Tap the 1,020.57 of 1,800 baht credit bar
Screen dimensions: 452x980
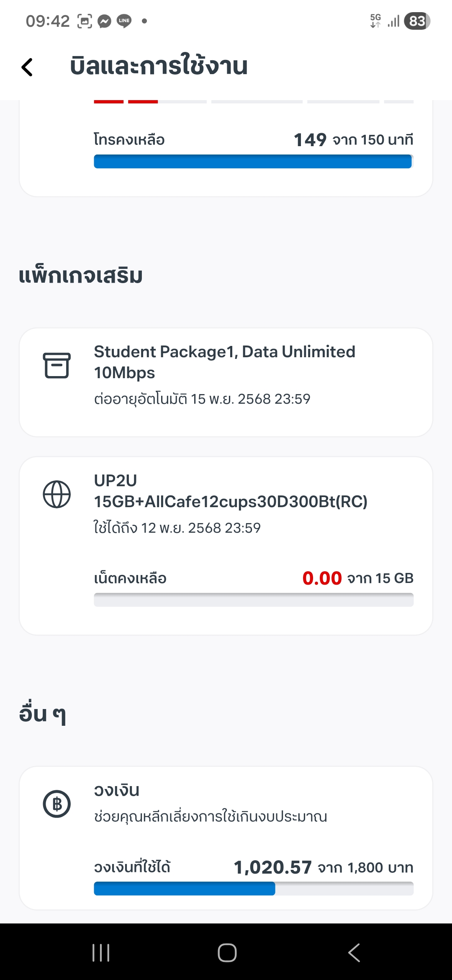[x=253, y=888]
